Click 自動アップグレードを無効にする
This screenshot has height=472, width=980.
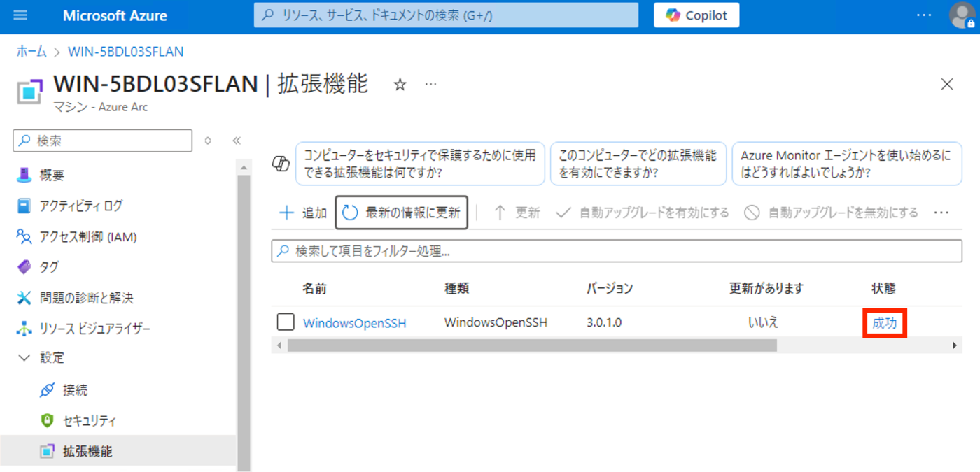(831, 213)
